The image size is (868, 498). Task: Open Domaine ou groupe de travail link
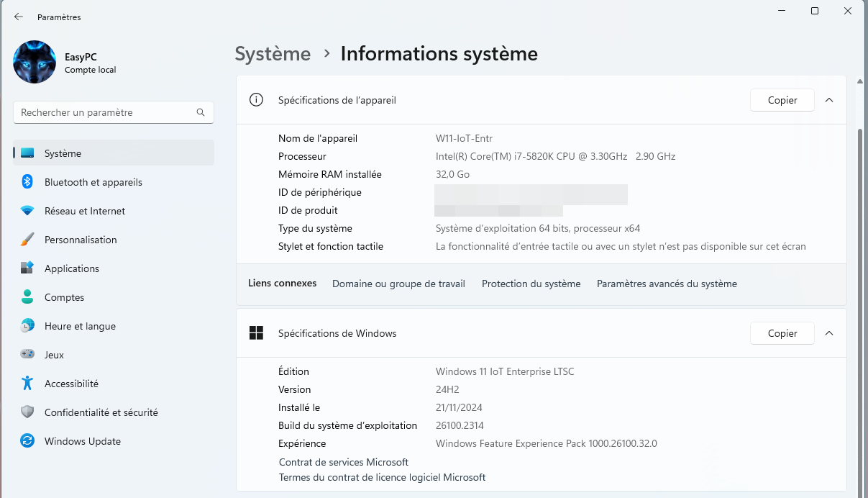pos(398,284)
